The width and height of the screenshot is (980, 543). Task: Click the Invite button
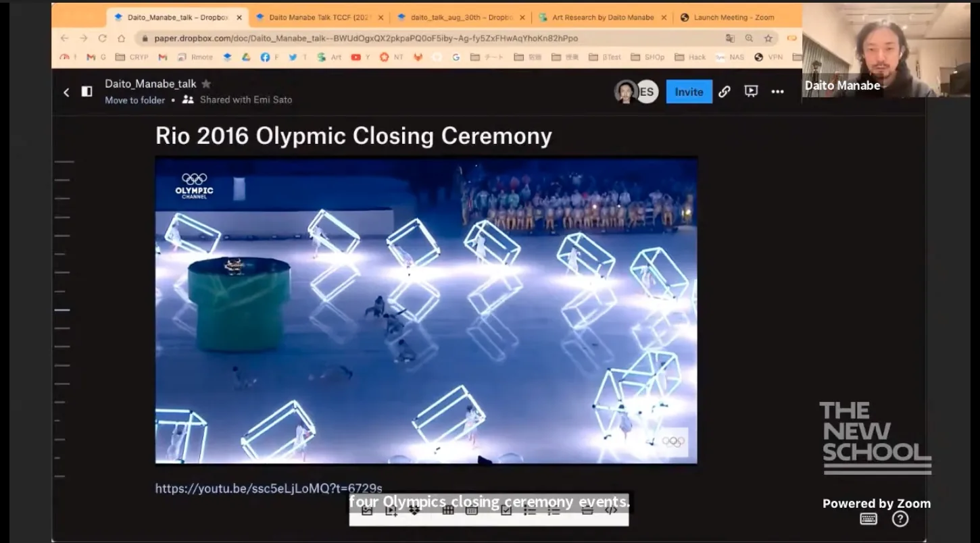(689, 92)
